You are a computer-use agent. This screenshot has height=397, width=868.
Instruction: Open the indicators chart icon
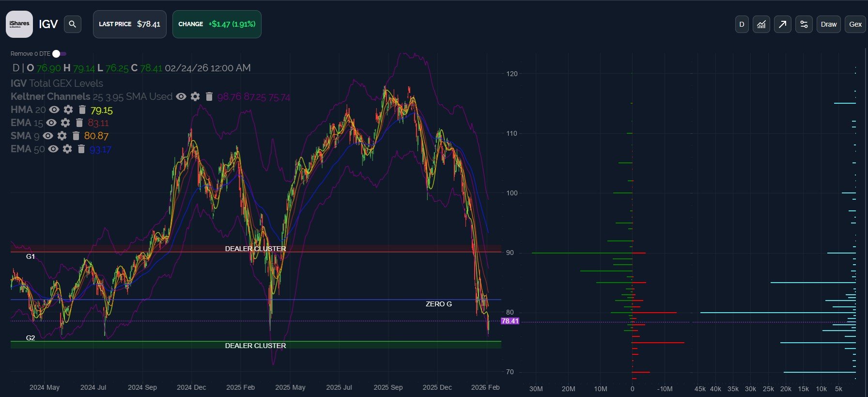(761, 24)
